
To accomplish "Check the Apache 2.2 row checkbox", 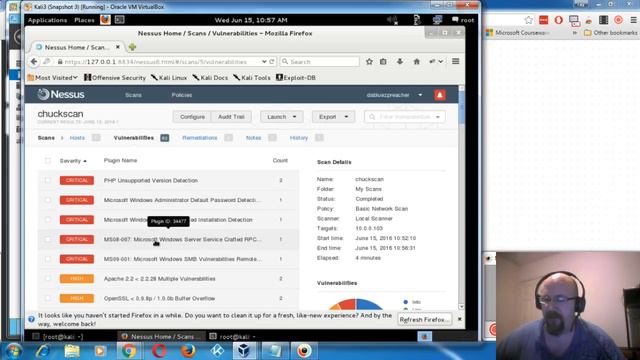I will pos(48,278).
